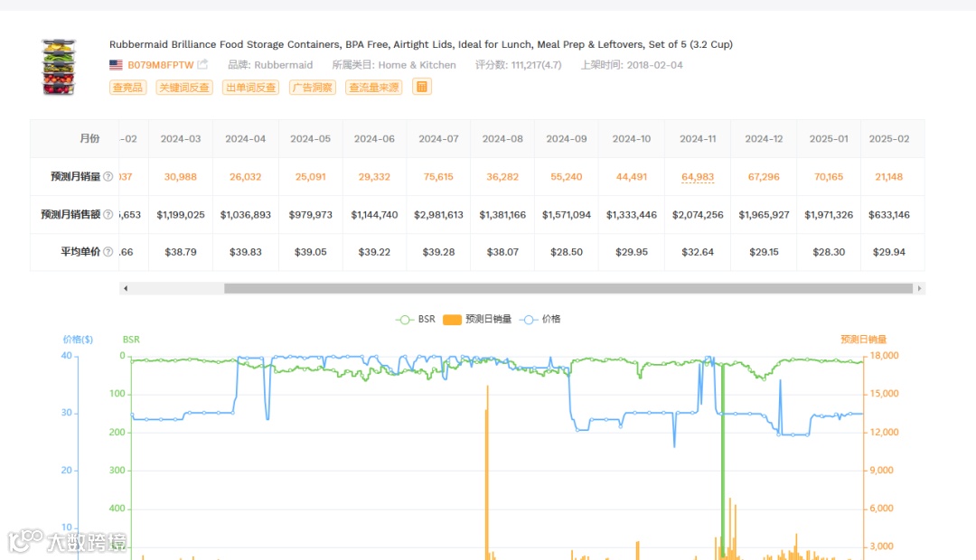
Task: Open the external link icon beside ASIN B079M8FPTW
Action: 202,64
